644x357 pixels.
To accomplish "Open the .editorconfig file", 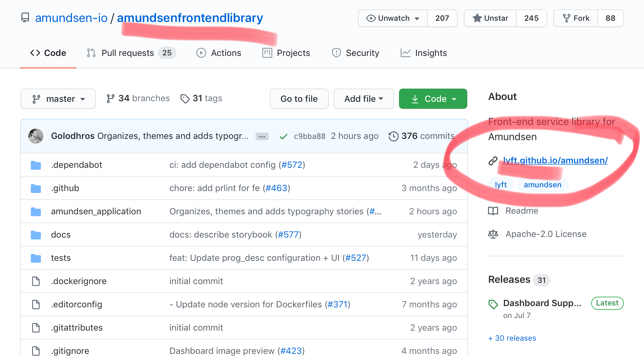I will [x=76, y=304].
